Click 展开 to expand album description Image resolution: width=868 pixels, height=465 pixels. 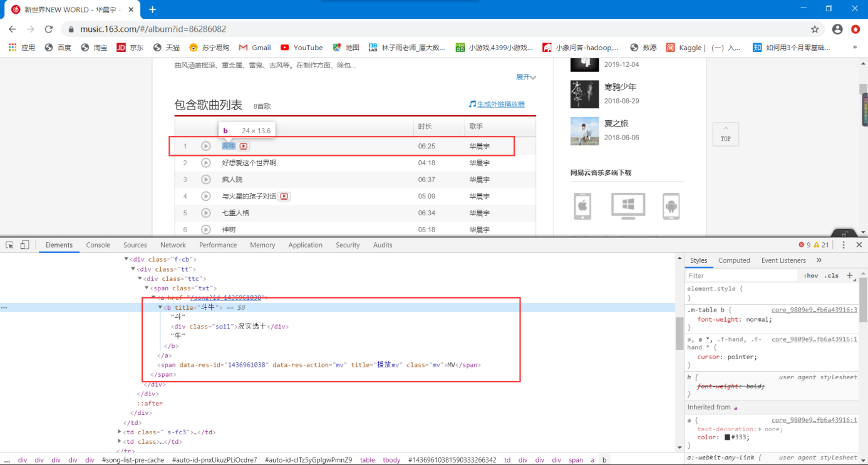click(x=526, y=77)
